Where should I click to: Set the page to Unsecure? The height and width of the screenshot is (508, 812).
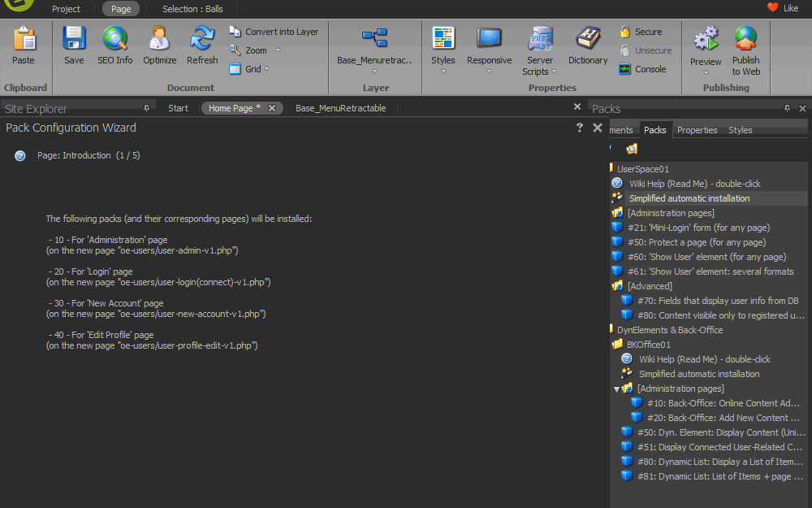pos(647,50)
